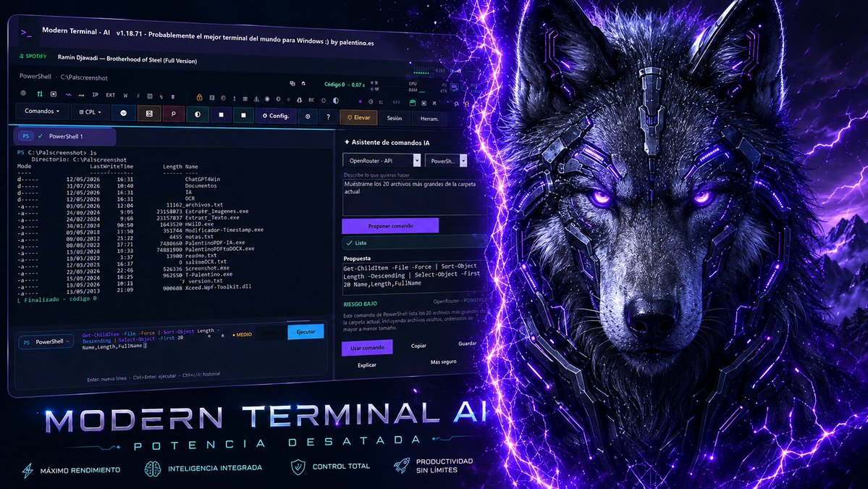Open the Comandos dropdown

[x=41, y=111]
